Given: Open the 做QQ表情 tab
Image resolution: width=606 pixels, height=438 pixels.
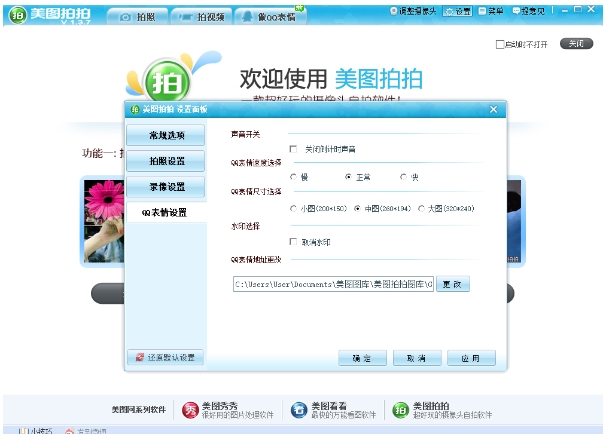Looking at the screenshot, I should pos(271,17).
